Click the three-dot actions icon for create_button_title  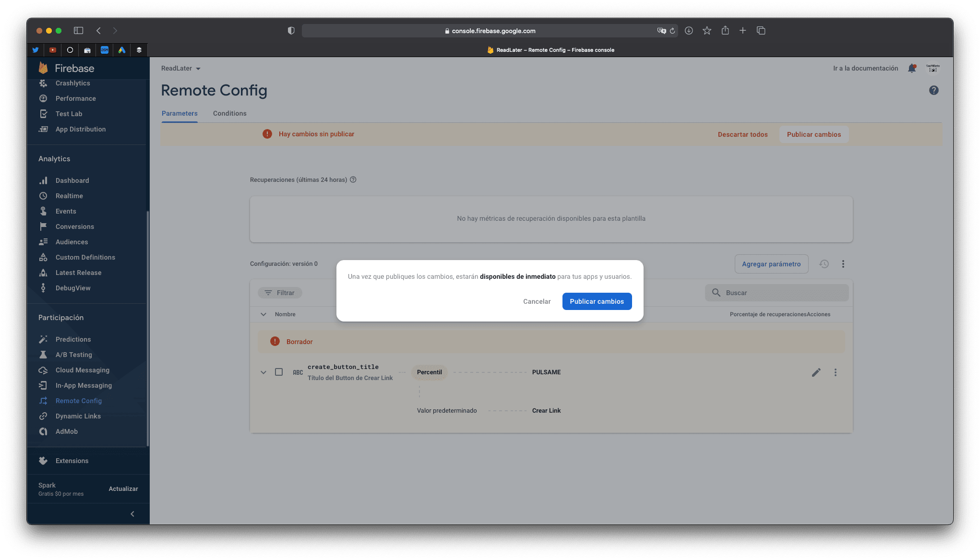pyautogui.click(x=835, y=372)
